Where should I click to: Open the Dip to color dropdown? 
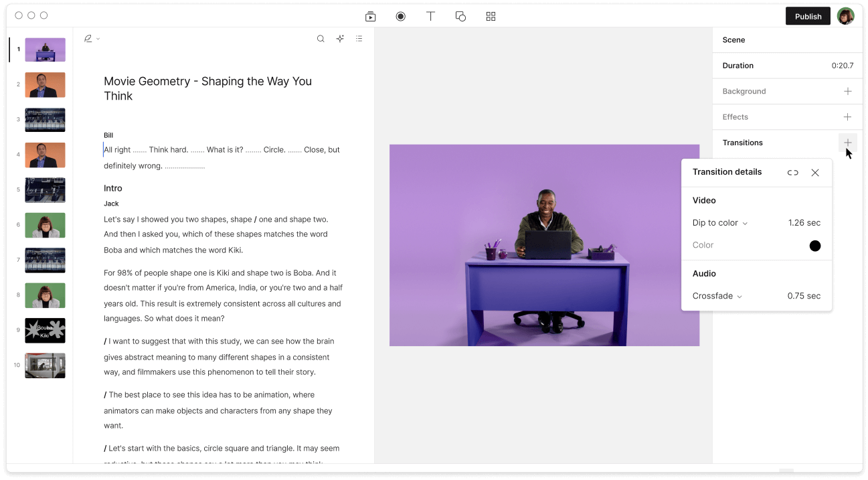tap(720, 223)
